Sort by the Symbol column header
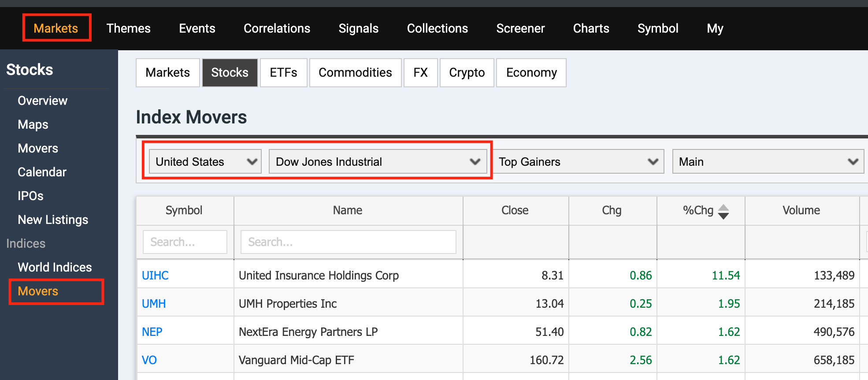This screenshot has width=868, height=380. pyautogui.click(x=184, y=210)
